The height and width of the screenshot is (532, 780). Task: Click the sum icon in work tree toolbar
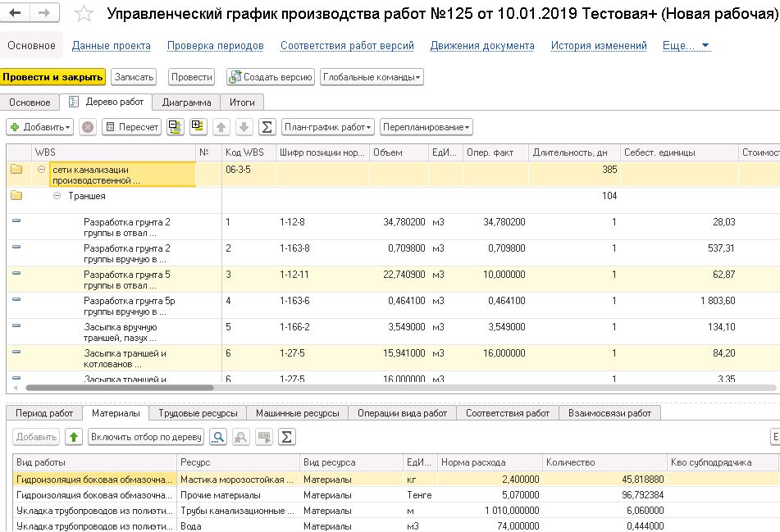(x=267, y=127)
